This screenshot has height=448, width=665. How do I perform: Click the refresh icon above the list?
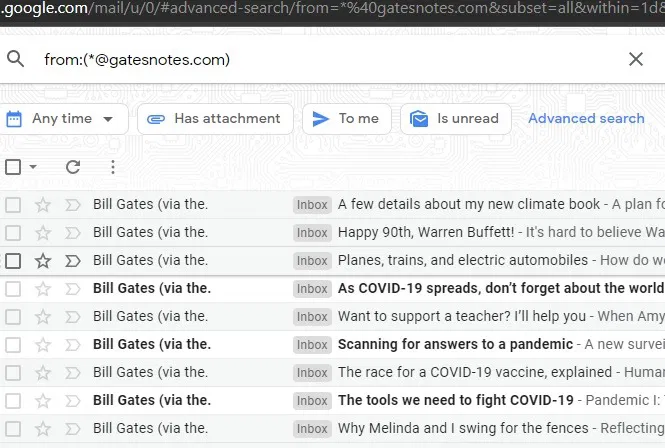[73, 167]
